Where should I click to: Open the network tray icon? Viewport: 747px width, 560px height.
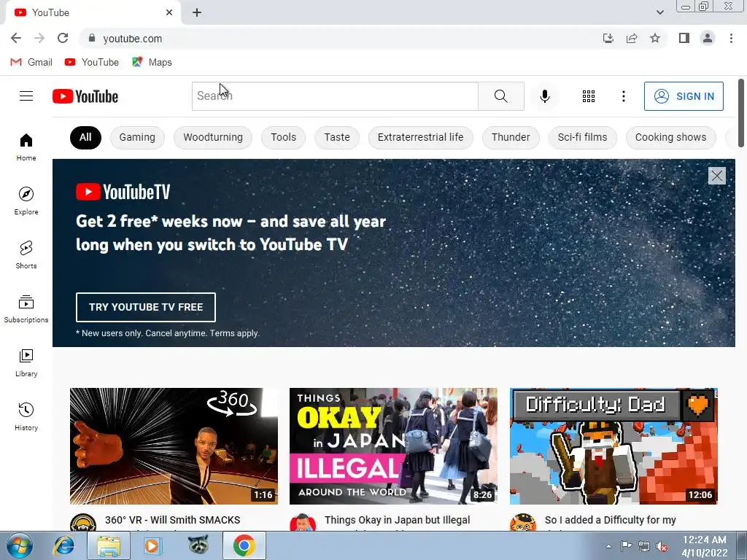pos(643,546)
